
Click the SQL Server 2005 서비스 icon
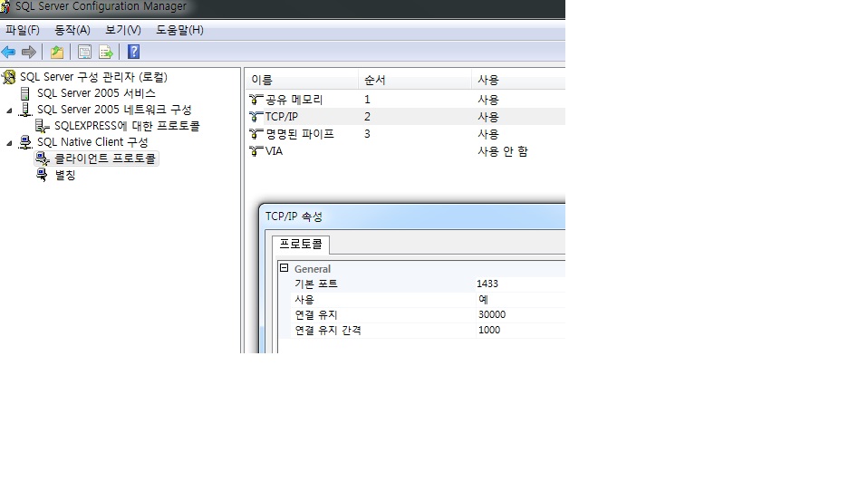click(x=24, y=93)
